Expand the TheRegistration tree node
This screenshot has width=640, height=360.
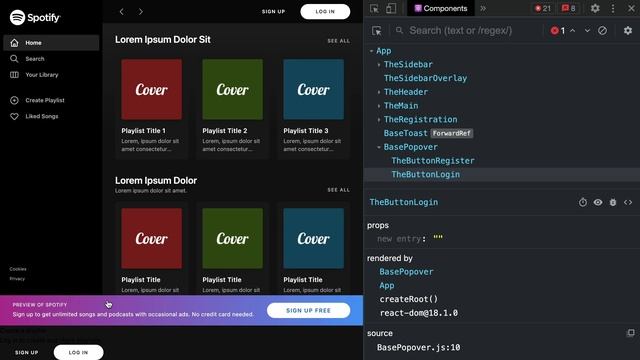pyautogui.click(x=379, y=120)
